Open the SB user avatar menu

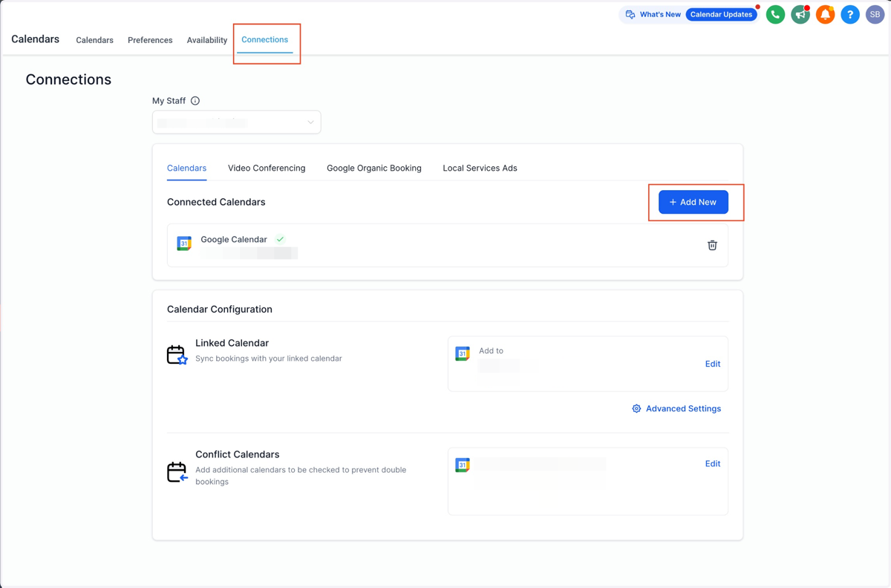tap(875, 14)
